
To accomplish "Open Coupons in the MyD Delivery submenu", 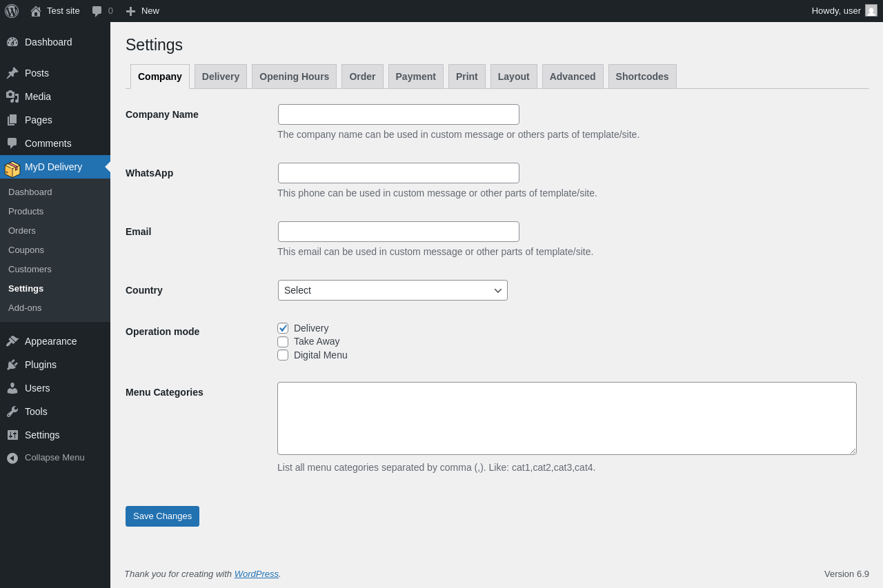I will (x=26, y=250).
